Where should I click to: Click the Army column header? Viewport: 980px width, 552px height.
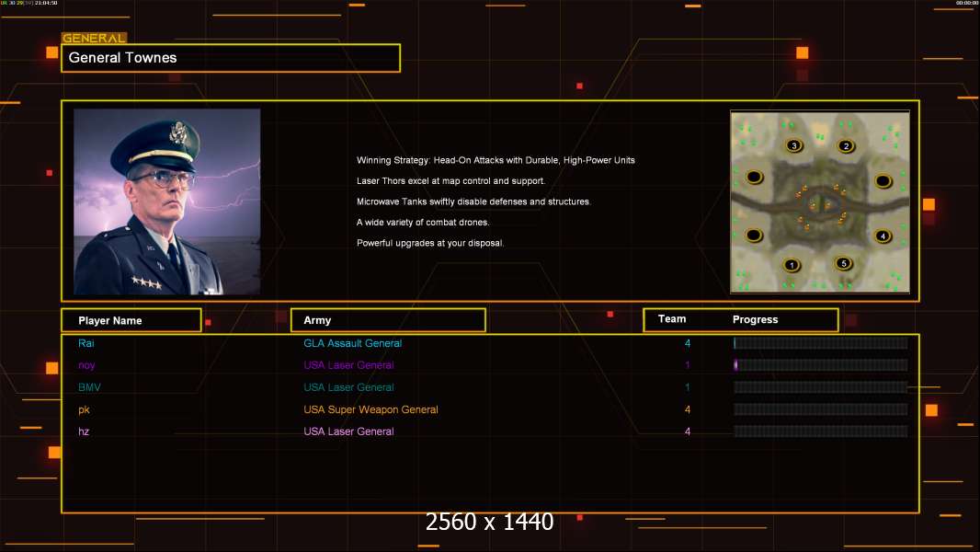[x=388, y=320]
